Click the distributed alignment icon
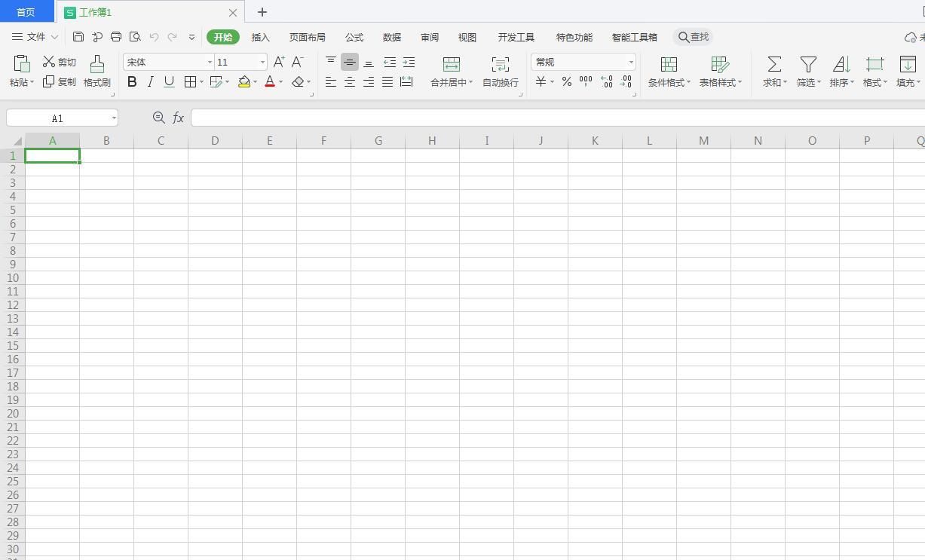The image size is (925, 560). tap(406, 81)
